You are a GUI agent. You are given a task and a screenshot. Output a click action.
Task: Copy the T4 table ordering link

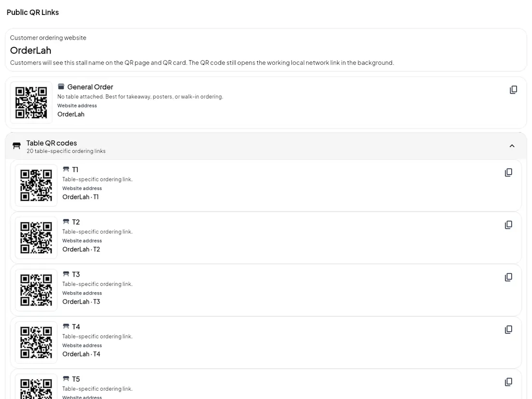click(x=508, y=329)
